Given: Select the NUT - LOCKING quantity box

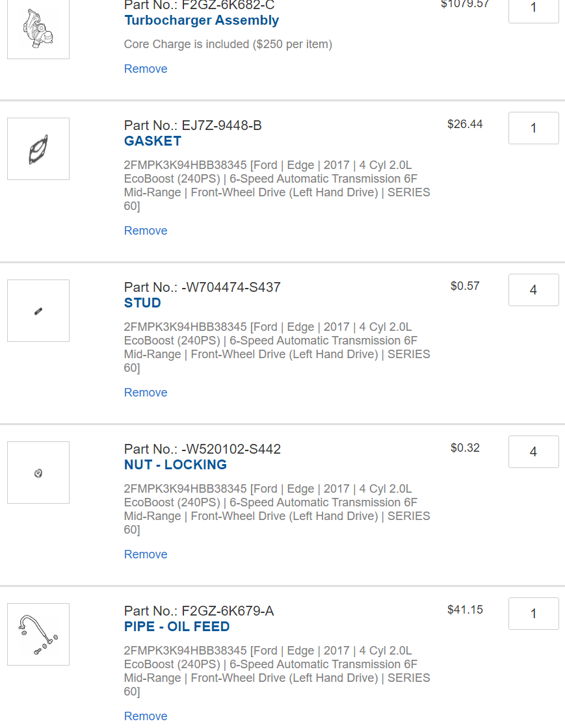Looking at the screenshot, I should [533, 452].
